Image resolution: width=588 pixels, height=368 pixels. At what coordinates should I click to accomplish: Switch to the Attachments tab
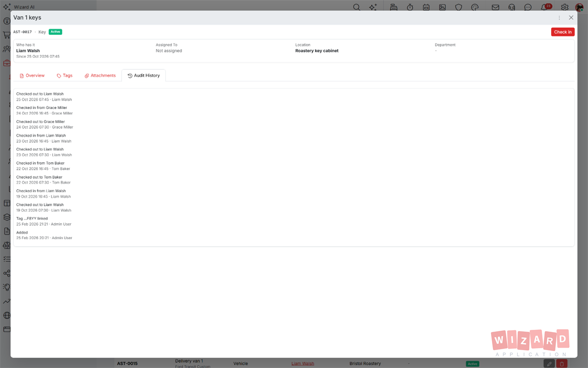tap(100, 75)
